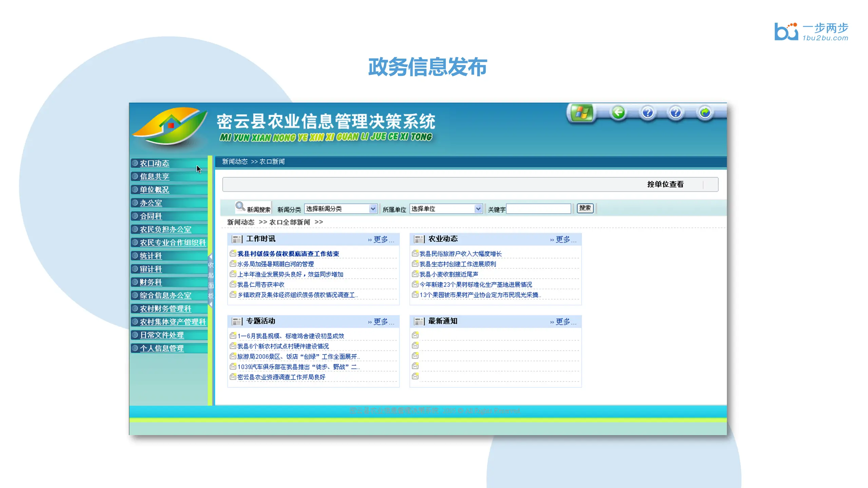Click the green refresh arrow icon
Viewport: 868px width, 488px height.
point(705,113)
